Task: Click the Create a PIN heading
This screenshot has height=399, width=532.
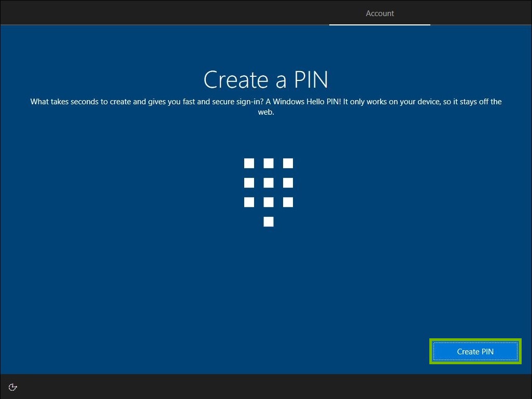Action: tap(266, 79)
